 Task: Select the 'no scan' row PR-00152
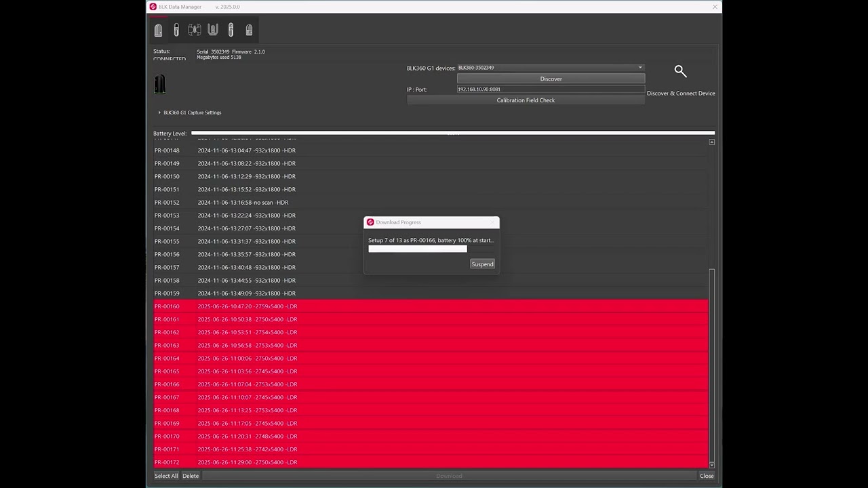click(431, 203)
